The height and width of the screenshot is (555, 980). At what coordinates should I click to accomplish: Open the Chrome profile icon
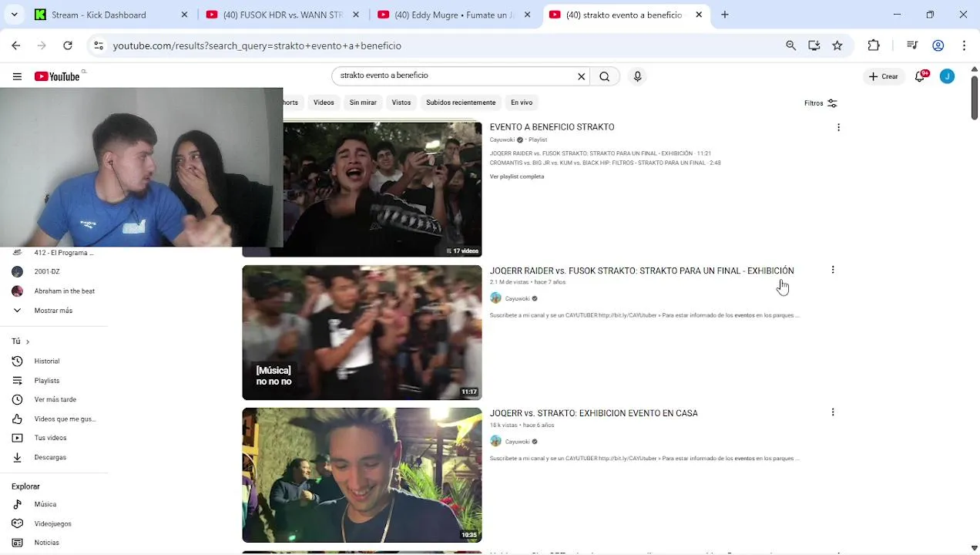(x=938, y=46)
